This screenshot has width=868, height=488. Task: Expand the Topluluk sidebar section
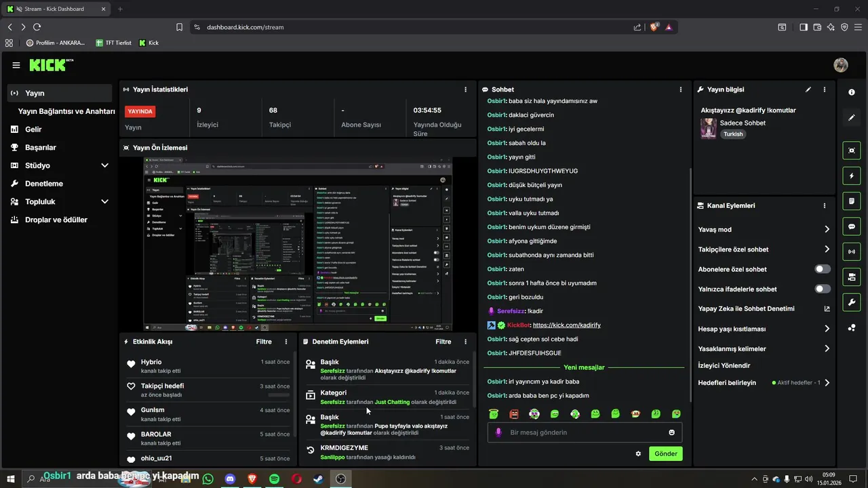(104, 201)
